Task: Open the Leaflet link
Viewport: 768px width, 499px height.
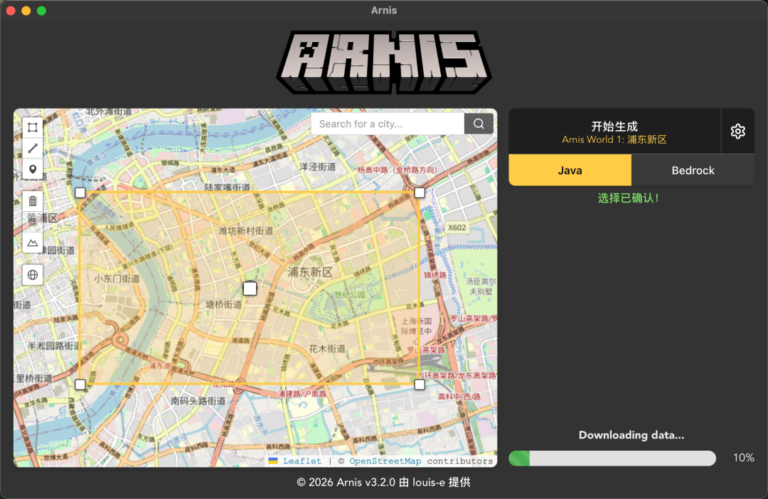Action: [302, 461]
